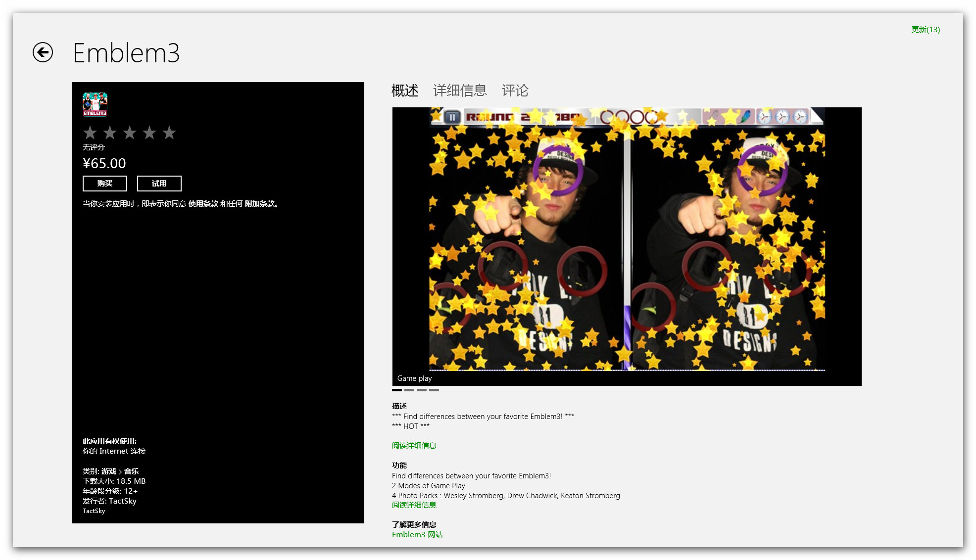Image resolution: width=976 pixels, height=560 pixels.
Task: Select the 概述 overview tab
Action: click(x=405, y=91)
